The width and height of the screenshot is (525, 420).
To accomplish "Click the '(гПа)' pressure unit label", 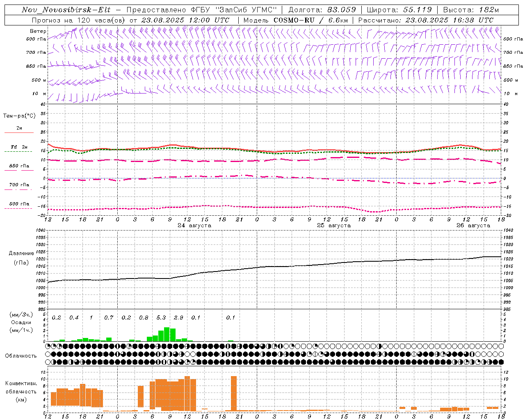I will coord(21,262).
